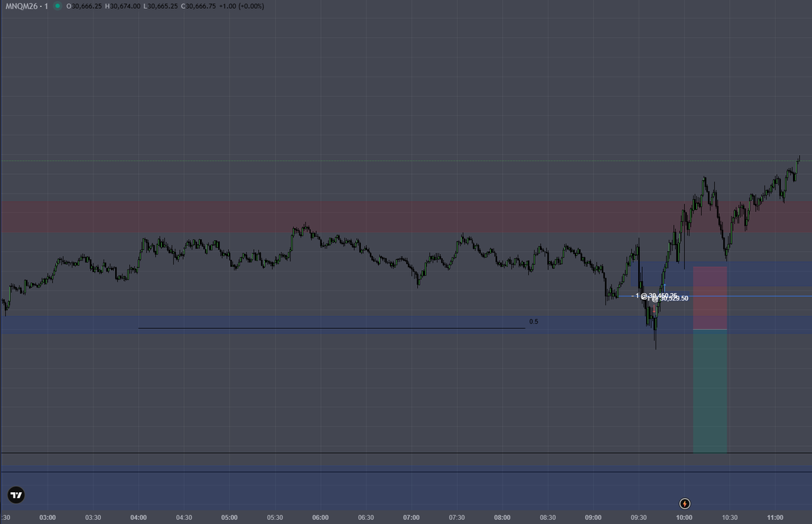Click the open value O30,666.25

tap(84, 6)
